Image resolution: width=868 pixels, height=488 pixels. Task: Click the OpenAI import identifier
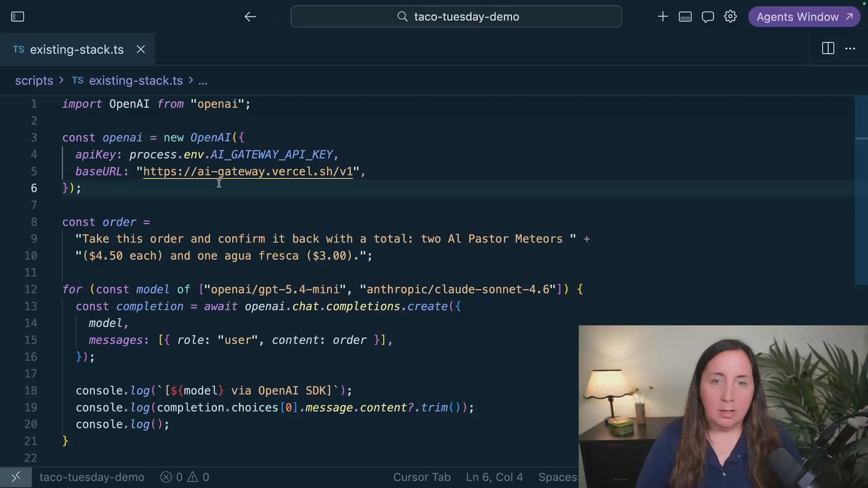(129, 104)
